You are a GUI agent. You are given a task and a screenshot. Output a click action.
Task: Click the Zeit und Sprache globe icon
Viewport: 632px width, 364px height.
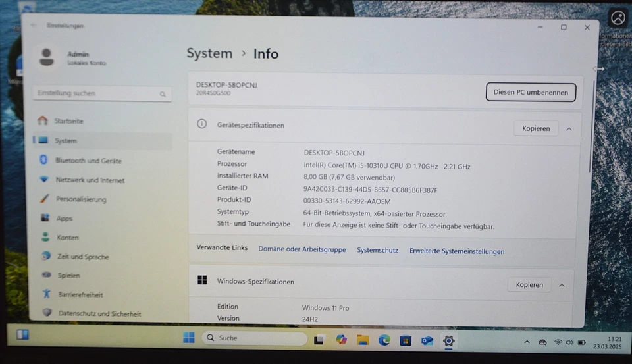(x=46, y=255)
